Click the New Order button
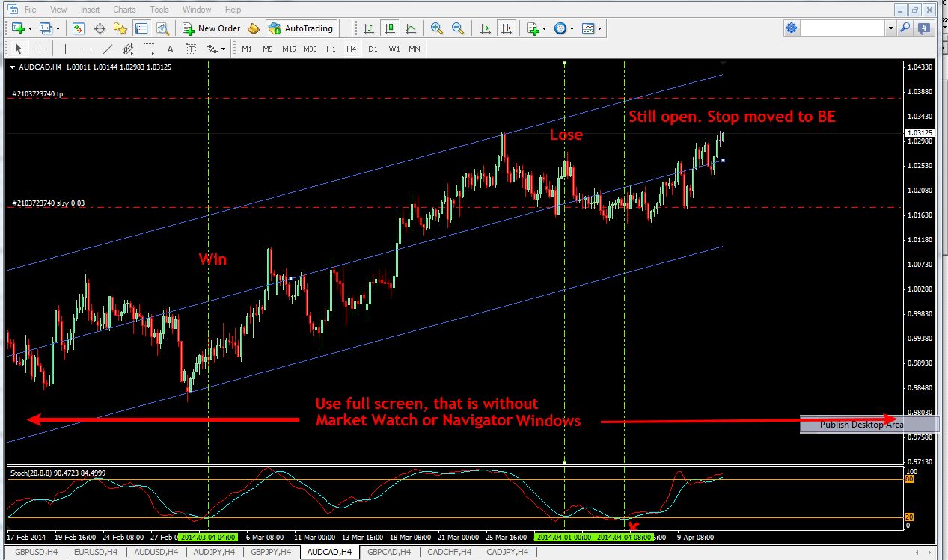Screen dimensions: 948x560 coord(212,28)
